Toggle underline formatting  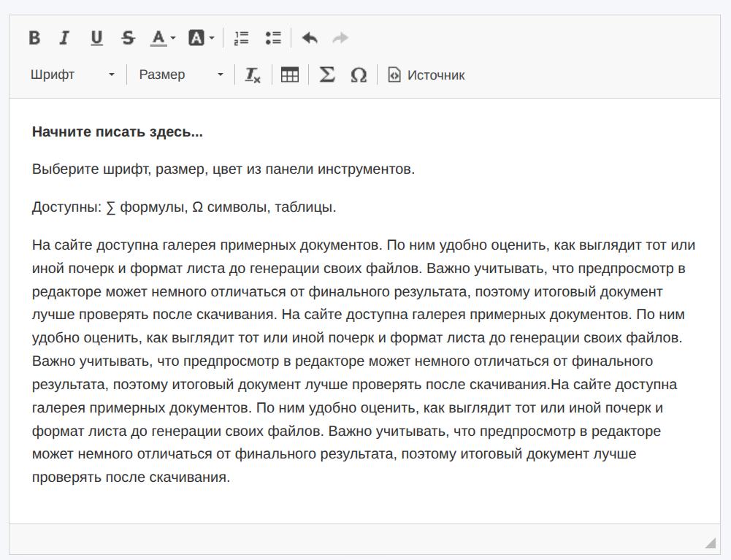point(96,37)
